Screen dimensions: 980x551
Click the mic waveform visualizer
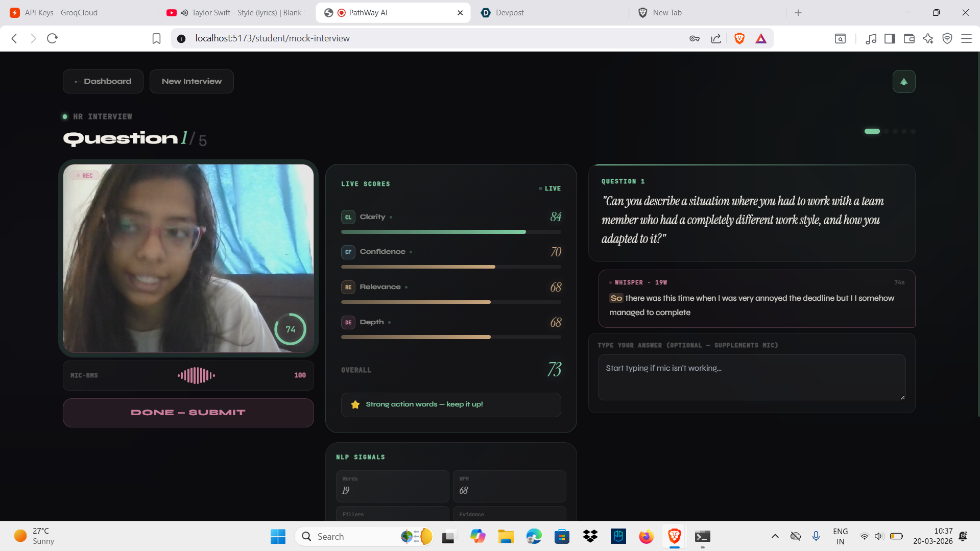196,375
